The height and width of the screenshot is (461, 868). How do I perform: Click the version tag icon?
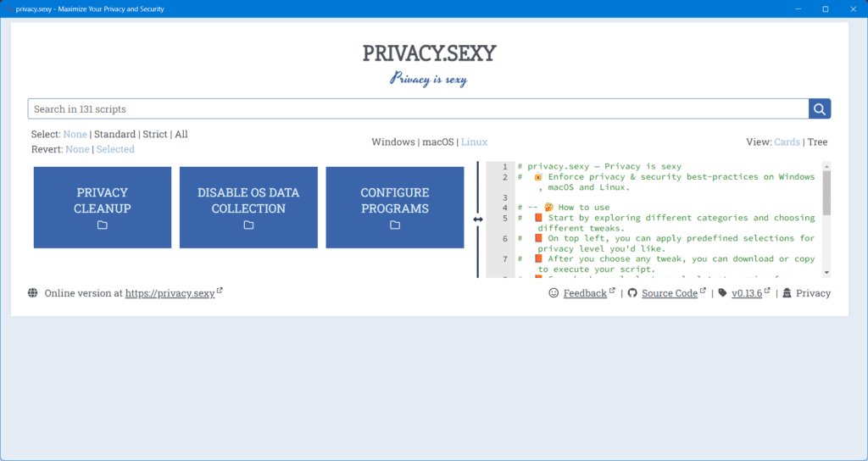point(722,292)
